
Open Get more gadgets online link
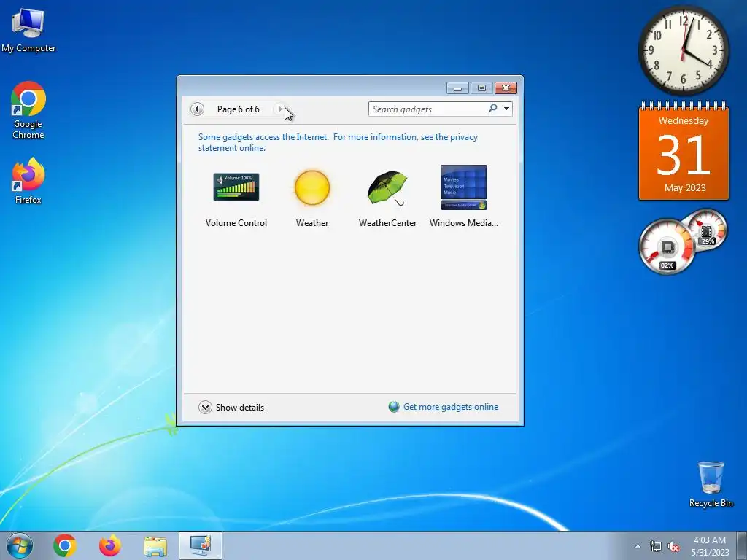(x=451, y=407)
